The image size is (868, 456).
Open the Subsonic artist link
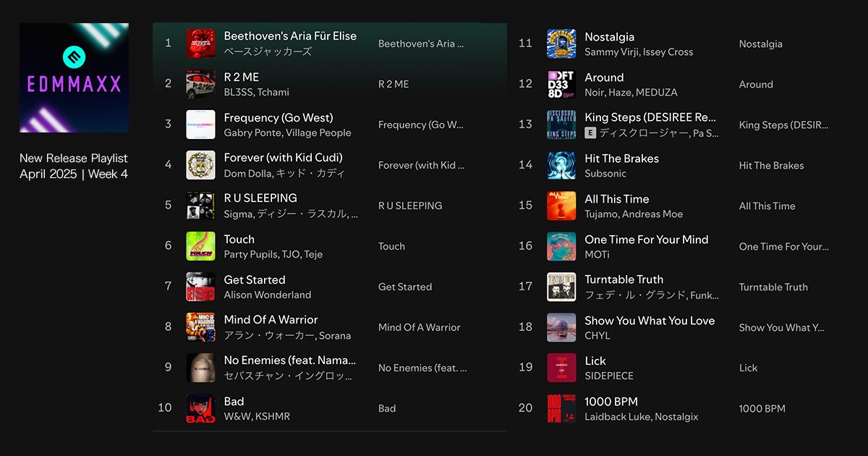pos(605,174)
